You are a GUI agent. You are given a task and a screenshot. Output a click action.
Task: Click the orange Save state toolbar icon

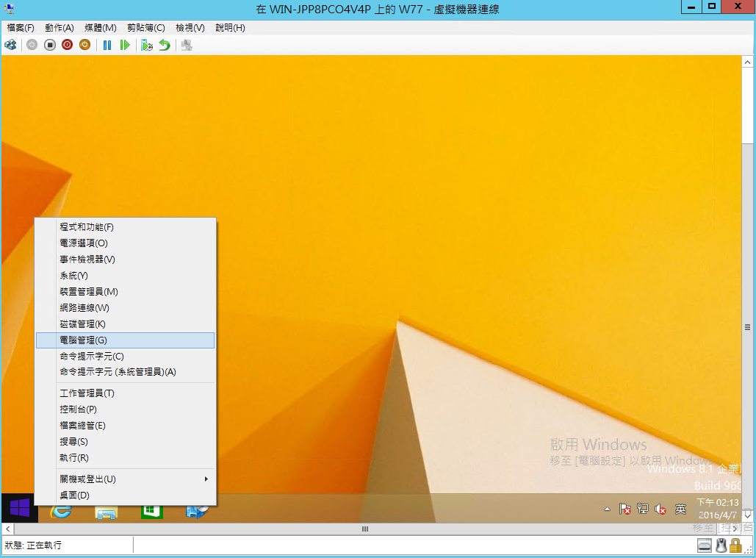[85, 46]
